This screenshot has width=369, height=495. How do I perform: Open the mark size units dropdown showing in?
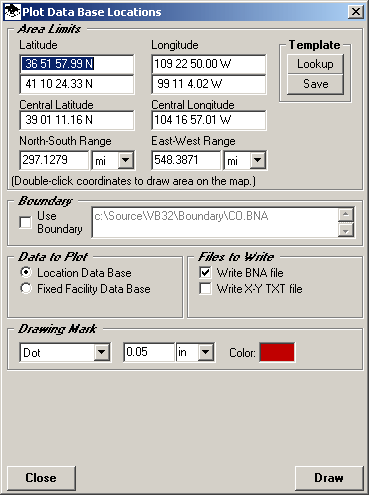pyautogui.click(x=206, y=352)
